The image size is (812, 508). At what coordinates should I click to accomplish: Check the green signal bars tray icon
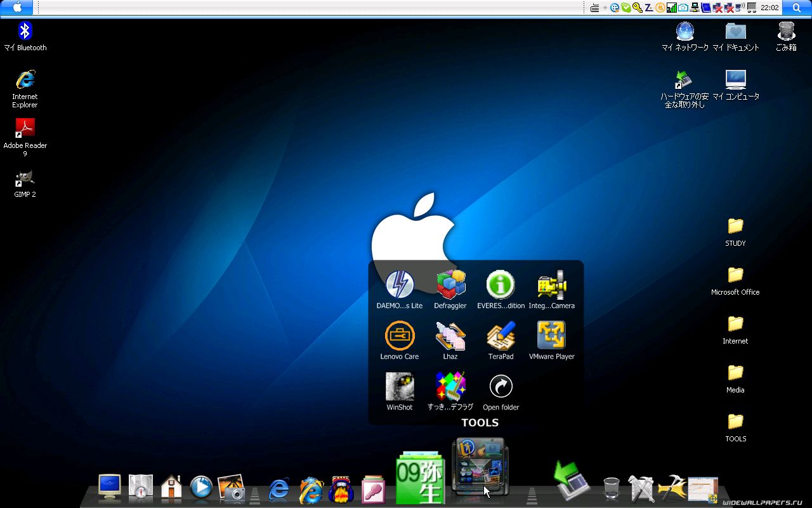(x=672, y=8)
